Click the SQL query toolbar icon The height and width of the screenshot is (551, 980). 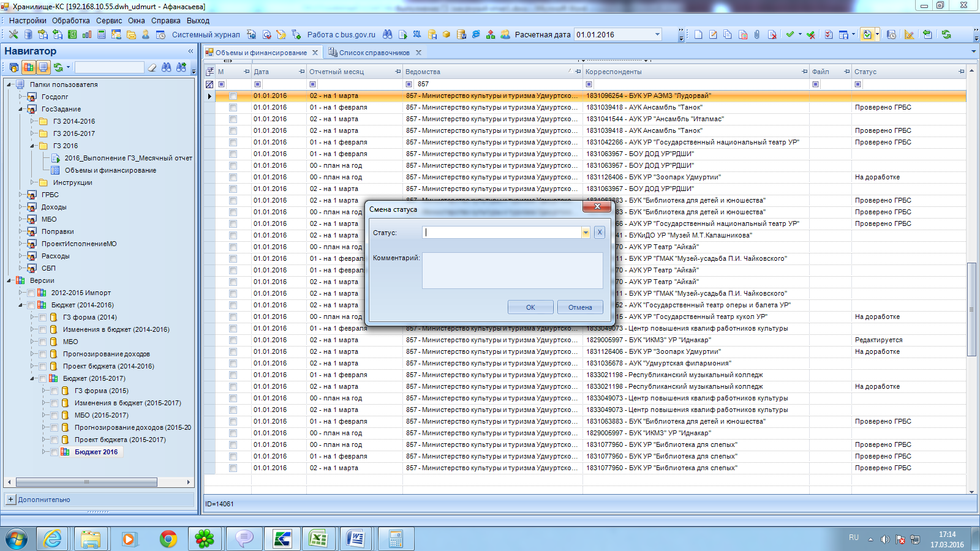click(x=417, y=34)
